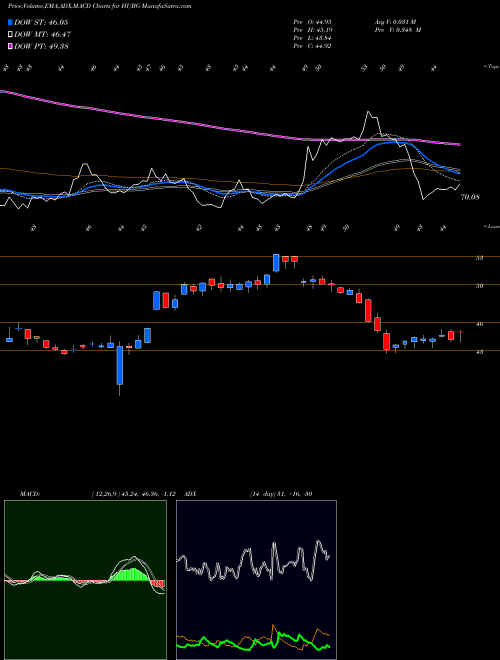
Task: Click the 46 price axis label
Action: point(479,324)
